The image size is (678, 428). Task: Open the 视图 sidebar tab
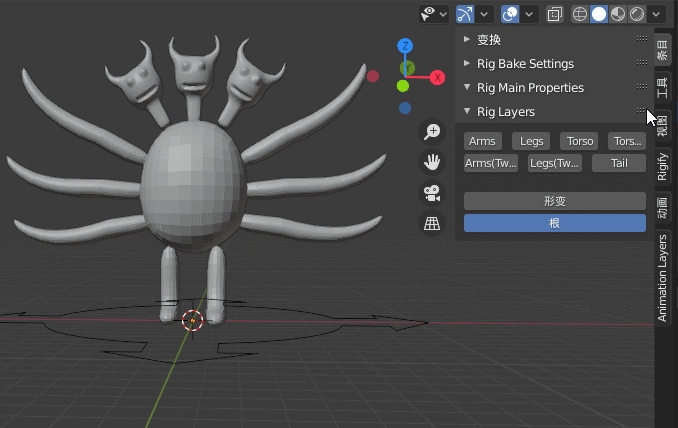pyautogui.click(x=662, y=126)
